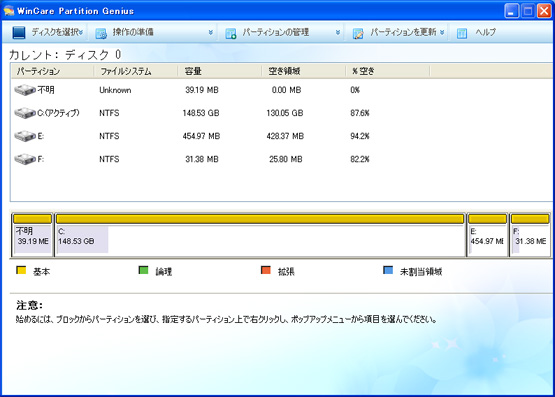Click the disk select monitor icon

pos(19,32)
